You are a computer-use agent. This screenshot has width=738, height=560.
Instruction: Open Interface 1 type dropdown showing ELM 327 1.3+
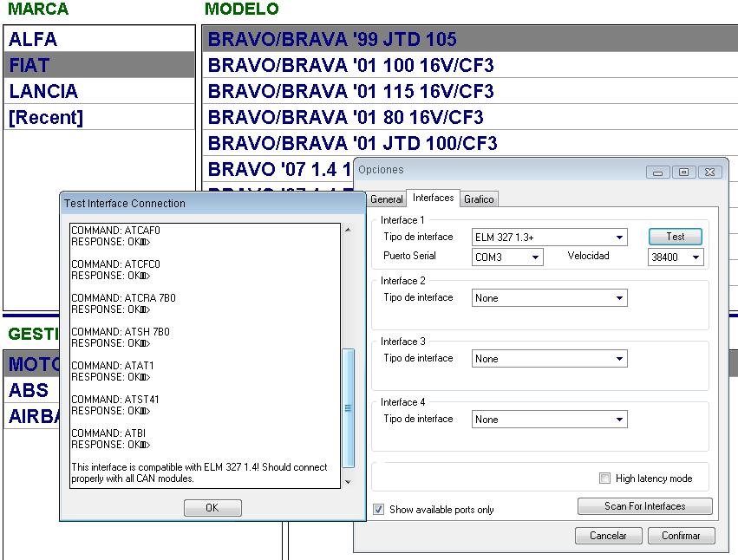click(x=549, y=238)
